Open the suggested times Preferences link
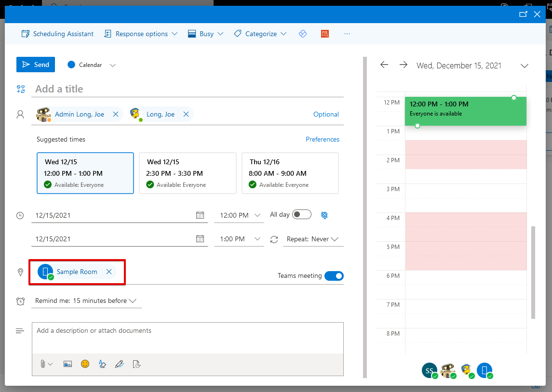The height and width of the screenshot is (392, 552). pyautogui.click(x=322, y=139)
